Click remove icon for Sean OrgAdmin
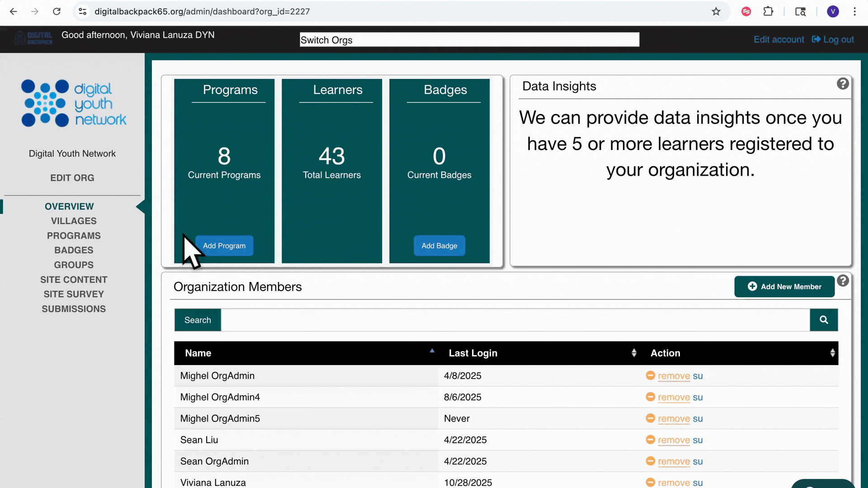Screen dimensions: 868x488 pyautogui.click(x=650, y=461)
